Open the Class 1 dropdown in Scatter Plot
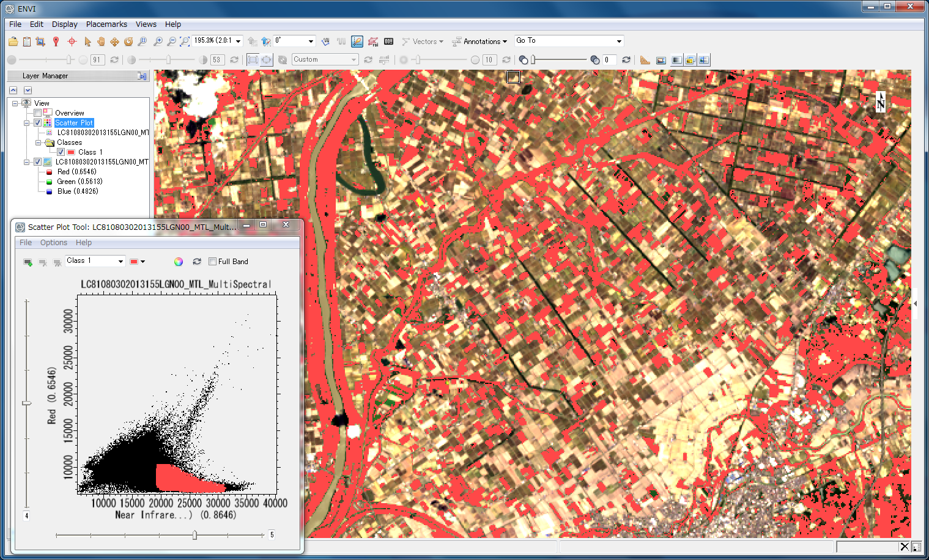 coord(120,261)
